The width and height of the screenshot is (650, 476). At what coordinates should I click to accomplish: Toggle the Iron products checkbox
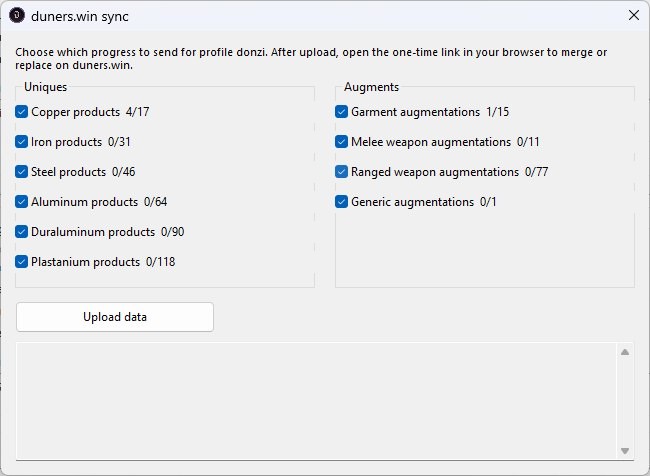point(21,142)
